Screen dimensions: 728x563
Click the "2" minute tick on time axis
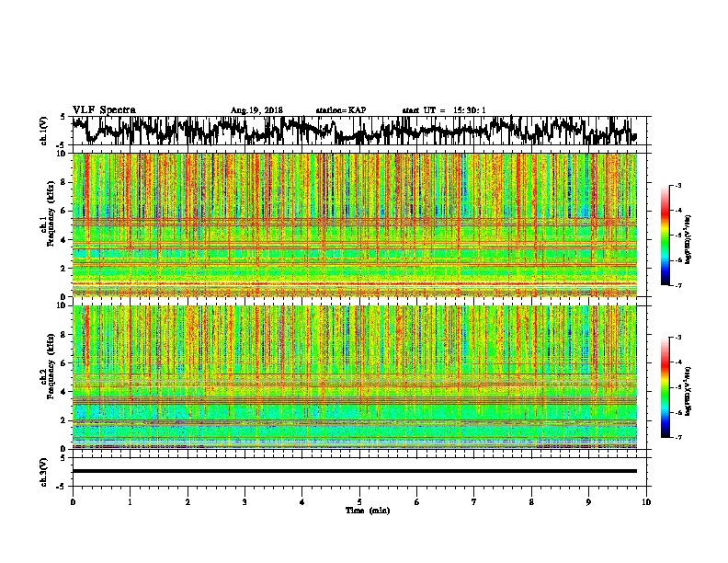coord(188,502)
